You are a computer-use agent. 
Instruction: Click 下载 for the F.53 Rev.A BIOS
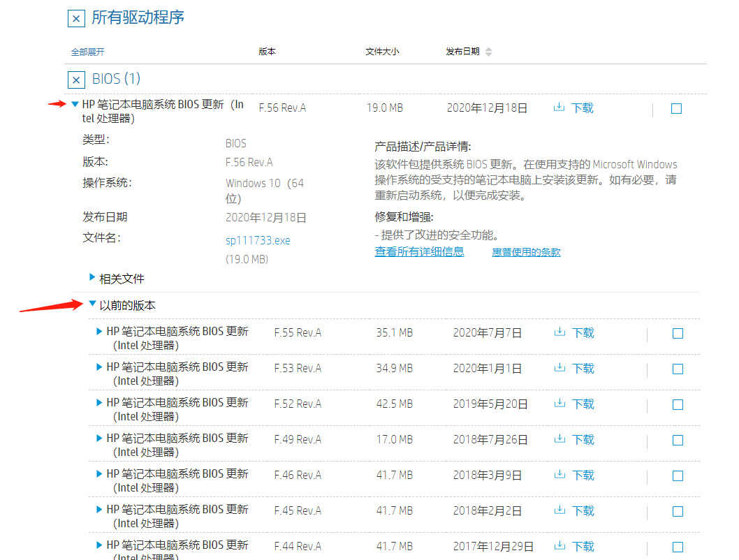(x=583, y=368)
